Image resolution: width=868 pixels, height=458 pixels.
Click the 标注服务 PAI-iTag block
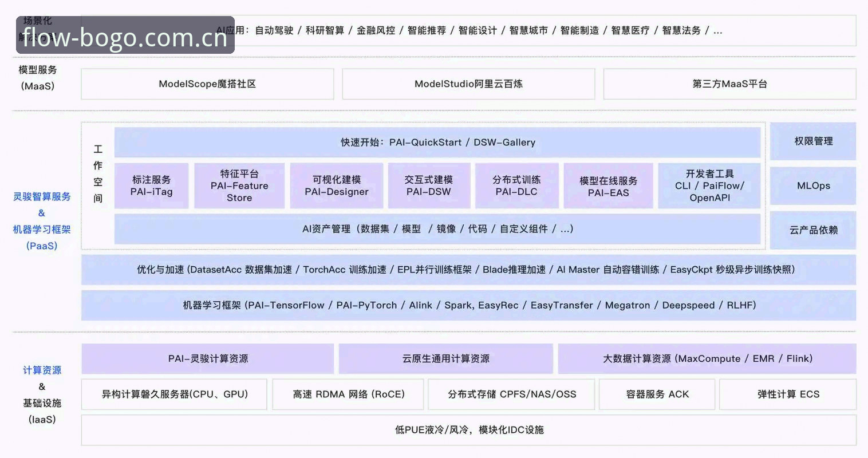point(151,185)
